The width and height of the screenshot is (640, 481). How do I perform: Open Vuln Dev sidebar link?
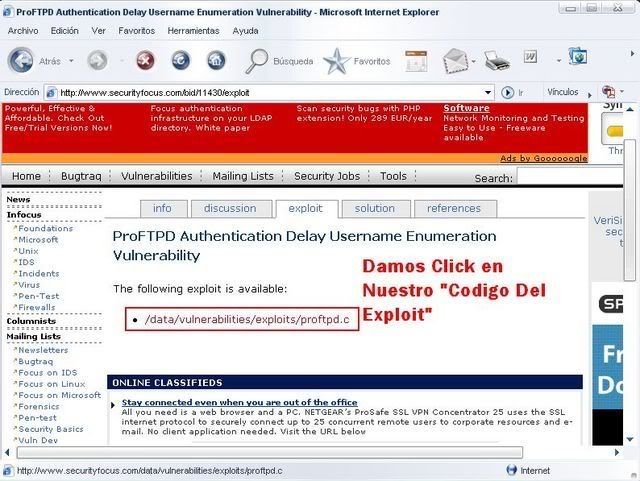tap(38, 440)
